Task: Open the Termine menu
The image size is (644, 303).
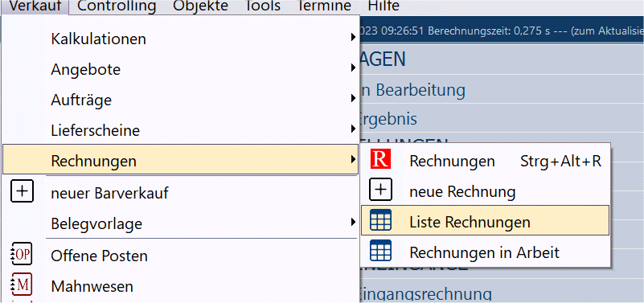Action: click(x=324, y=6)
